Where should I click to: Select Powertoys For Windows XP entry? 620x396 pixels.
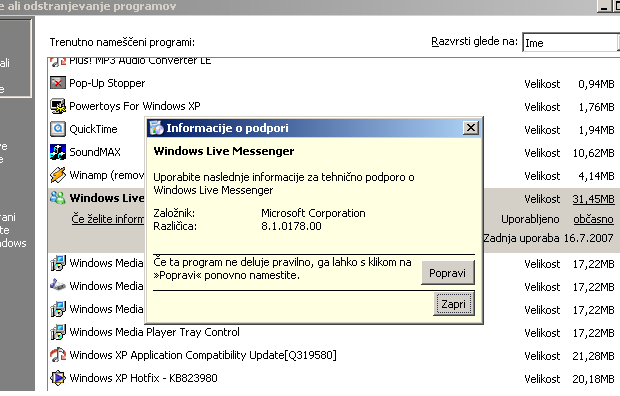click(135, 106)
